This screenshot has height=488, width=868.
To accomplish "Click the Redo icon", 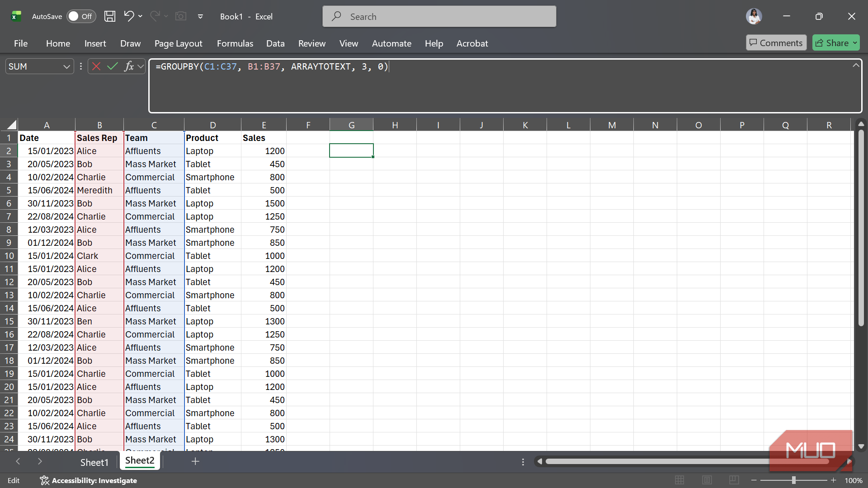I will [155, 16].
